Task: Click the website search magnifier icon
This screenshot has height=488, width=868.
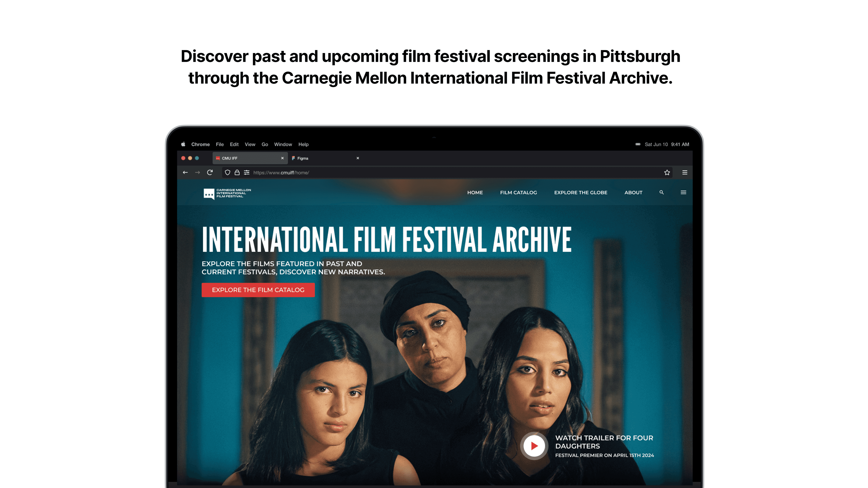Action: pos(661,192)
